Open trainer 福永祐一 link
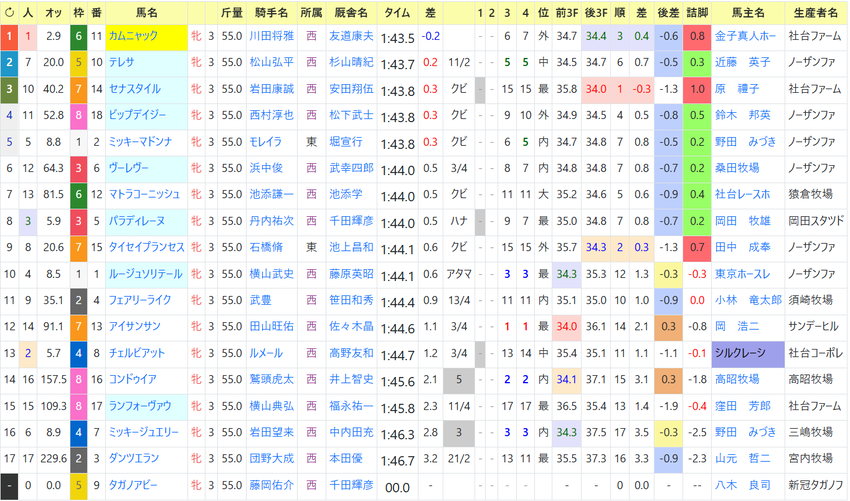Viewport: 850px width, 501px height. coord(351,406)
